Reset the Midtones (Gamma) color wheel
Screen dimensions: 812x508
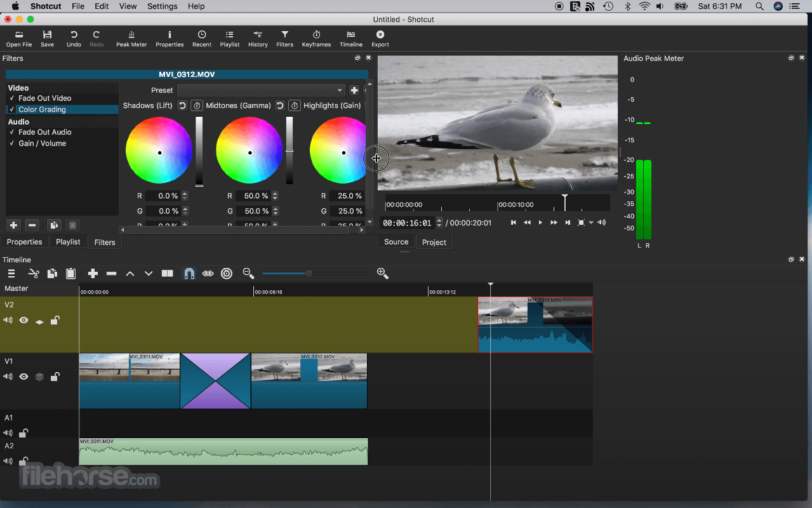(279, 105)
